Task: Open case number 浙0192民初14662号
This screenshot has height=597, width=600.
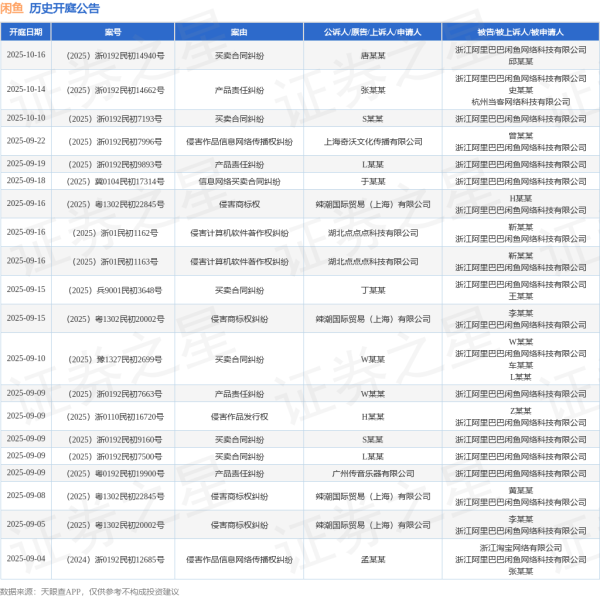Action: [113, 90]
